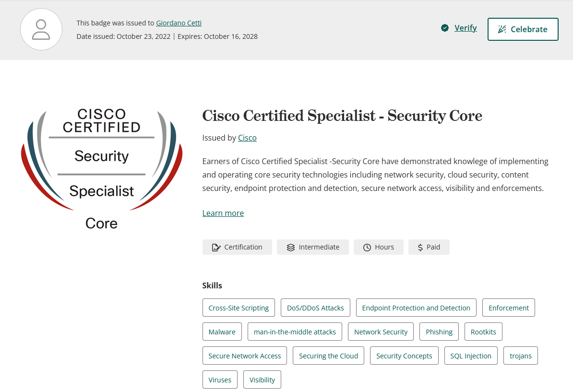Open Endpoint Protection and Detection skill
The image size is (573, 392).
(416, 308)
